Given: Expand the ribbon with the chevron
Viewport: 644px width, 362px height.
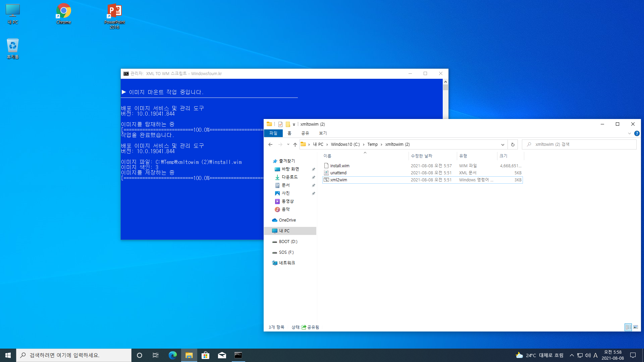Looking at the screenshot, I should 629,133.
